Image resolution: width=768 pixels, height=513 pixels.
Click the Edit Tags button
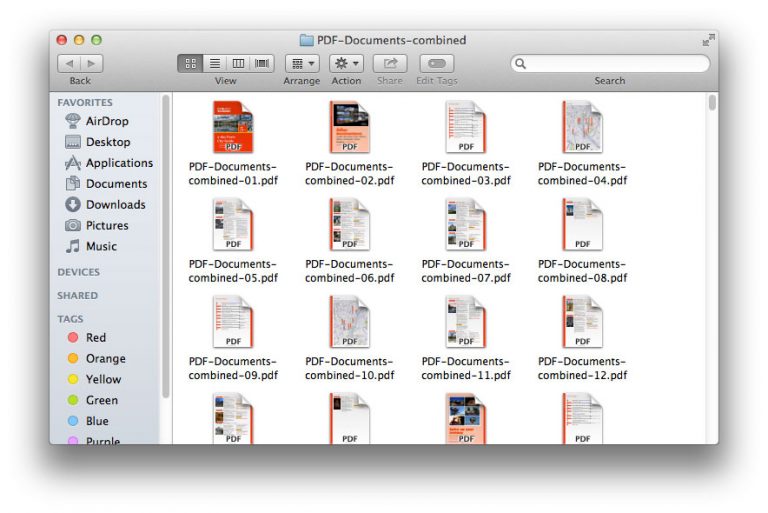tap(437, 63)
